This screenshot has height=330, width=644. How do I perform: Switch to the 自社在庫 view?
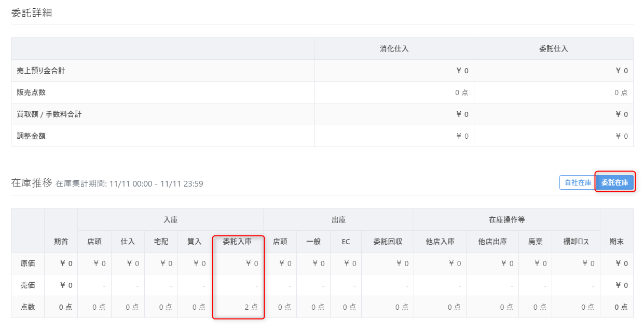[578, 182]
